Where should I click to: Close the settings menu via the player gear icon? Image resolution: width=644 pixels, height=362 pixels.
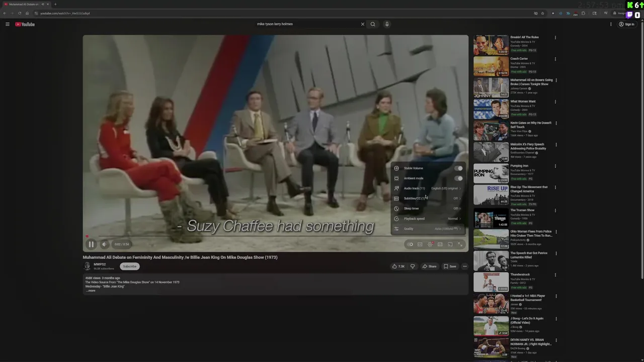pyautogui.click(x=430, y=244)
